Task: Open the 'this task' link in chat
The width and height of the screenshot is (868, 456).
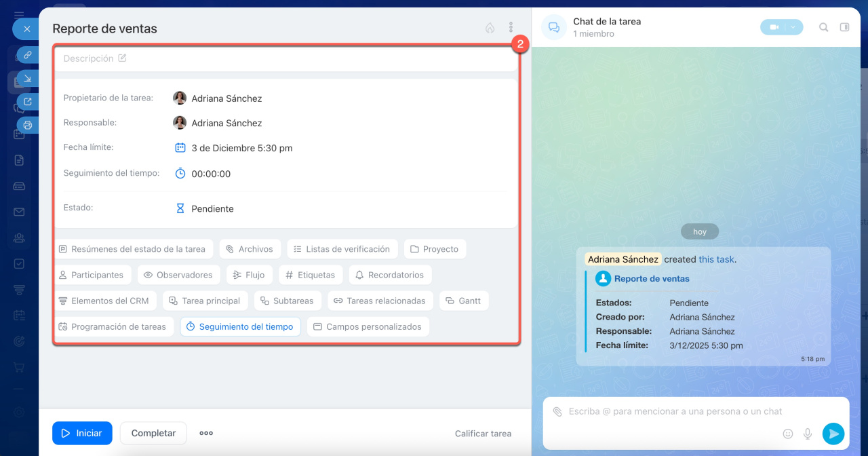Action: [x=716, y=259]
